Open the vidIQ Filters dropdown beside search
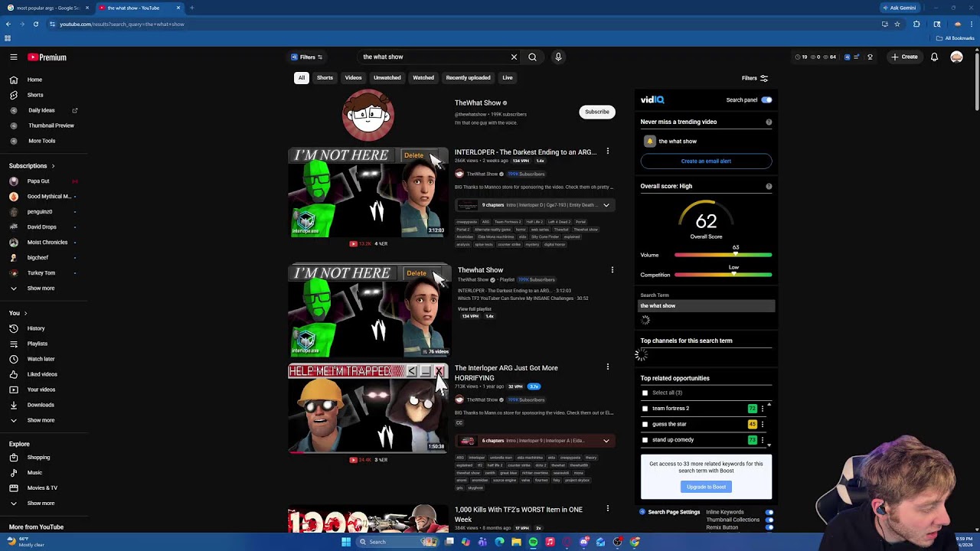 tap(306, 57)
